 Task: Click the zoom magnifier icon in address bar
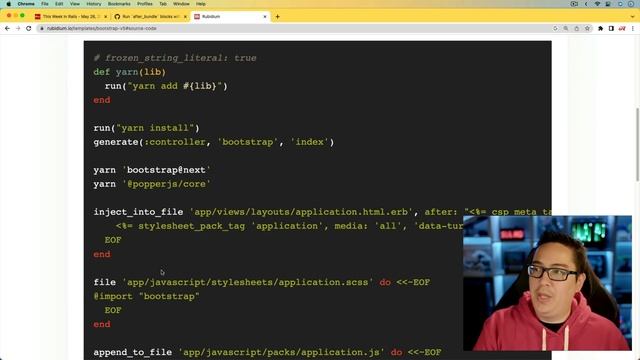566,28
